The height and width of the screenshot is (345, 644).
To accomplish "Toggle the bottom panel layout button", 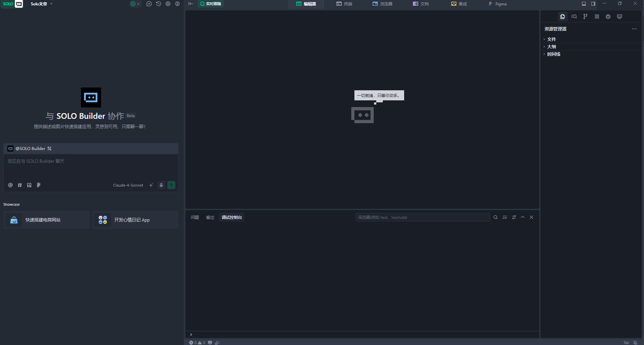I will pyautogui.click(x=584, y=4).
